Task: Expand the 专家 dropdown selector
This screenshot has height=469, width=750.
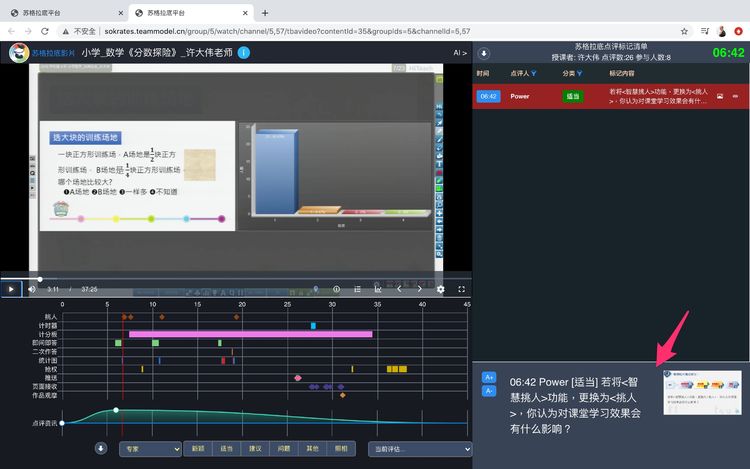Action: click(x=150, y=449)
